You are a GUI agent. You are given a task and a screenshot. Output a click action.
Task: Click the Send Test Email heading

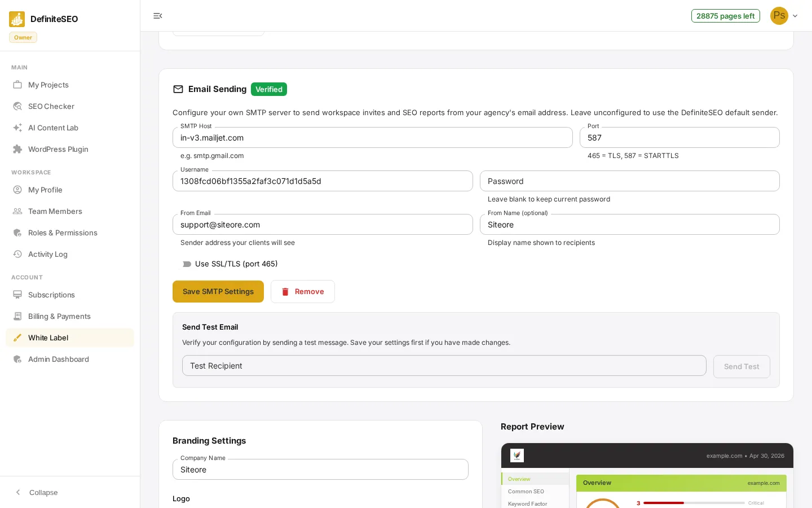pos(210,327)
